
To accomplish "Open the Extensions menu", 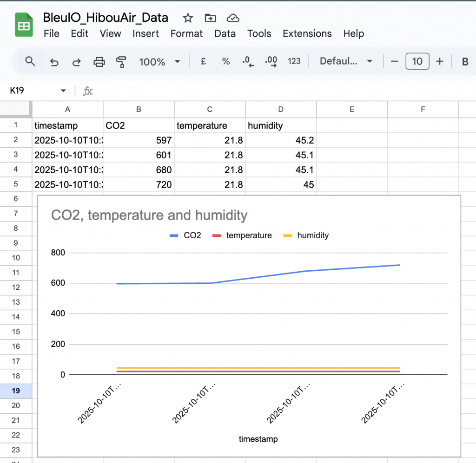I will 307,33.
